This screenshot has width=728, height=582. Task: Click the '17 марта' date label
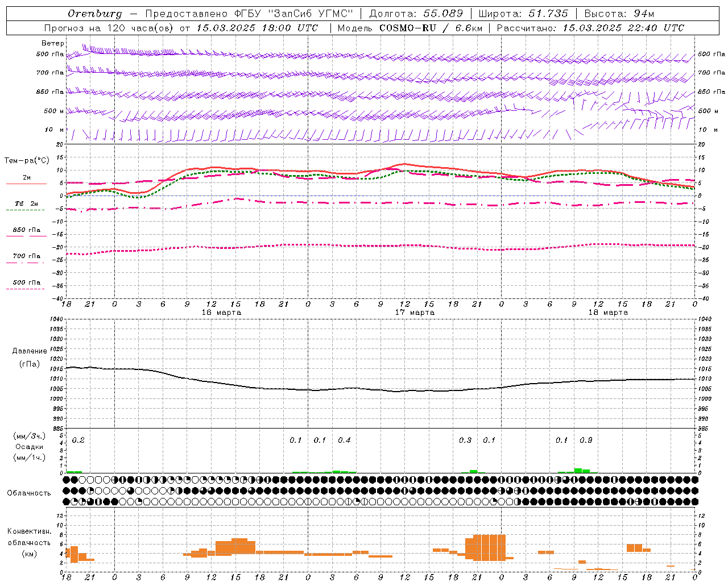click(415, 313)
